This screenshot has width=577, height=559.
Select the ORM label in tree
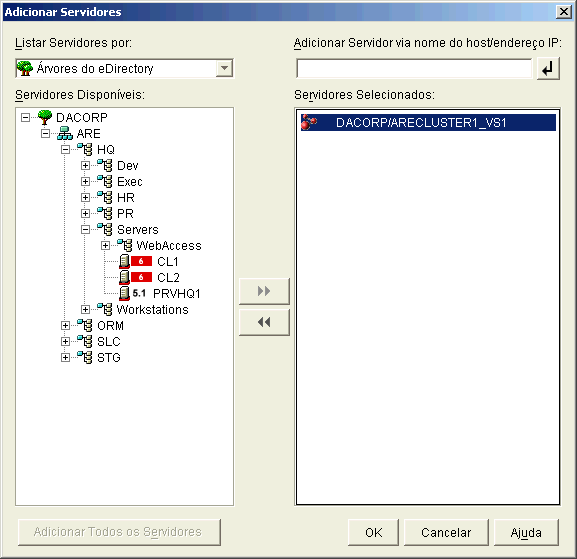110,326
